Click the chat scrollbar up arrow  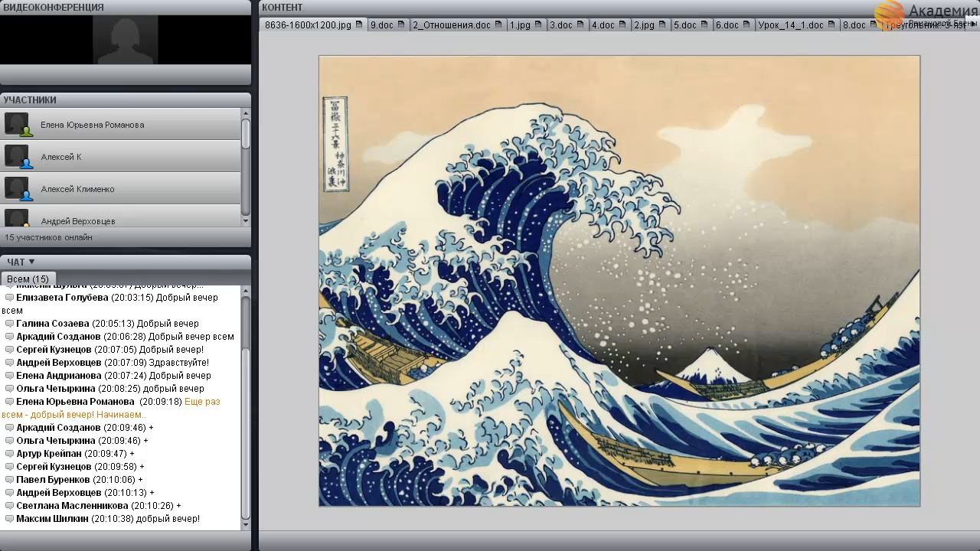click(246, 290)
